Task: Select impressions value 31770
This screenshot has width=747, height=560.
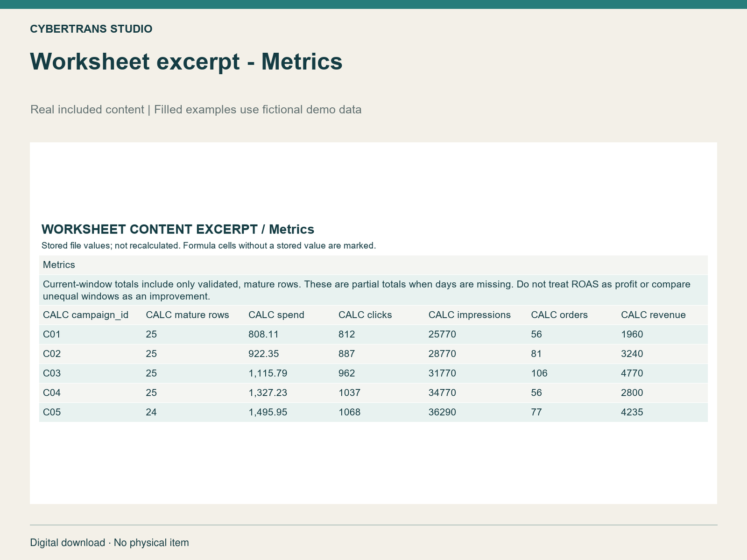Action: pyautogui.click(x=442, y=373)
